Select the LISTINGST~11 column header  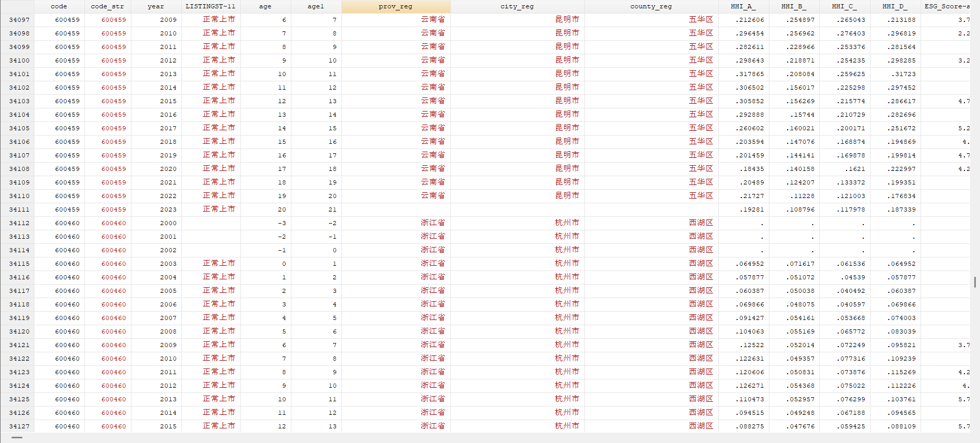pos(211,6)
